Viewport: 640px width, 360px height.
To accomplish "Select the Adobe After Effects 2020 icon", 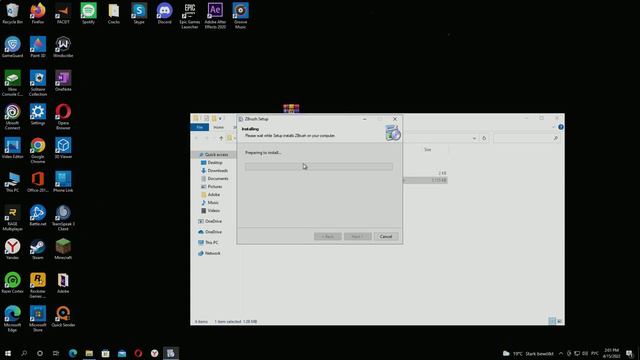I will coord(215,16).
